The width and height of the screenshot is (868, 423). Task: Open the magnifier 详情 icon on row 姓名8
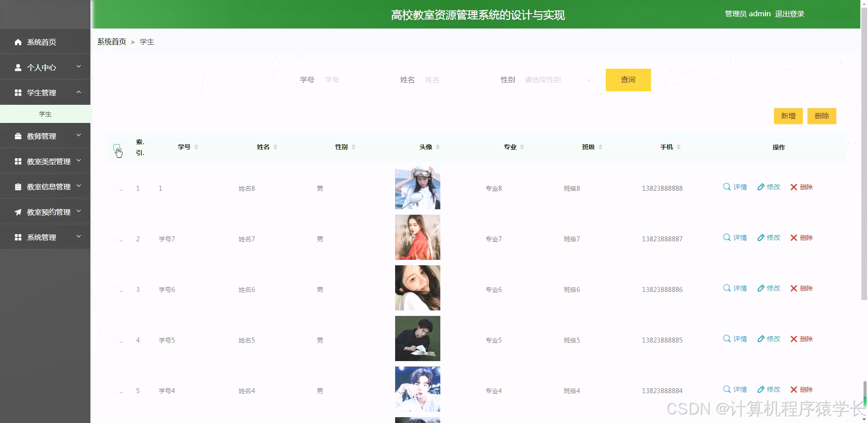tap(726, 187)
